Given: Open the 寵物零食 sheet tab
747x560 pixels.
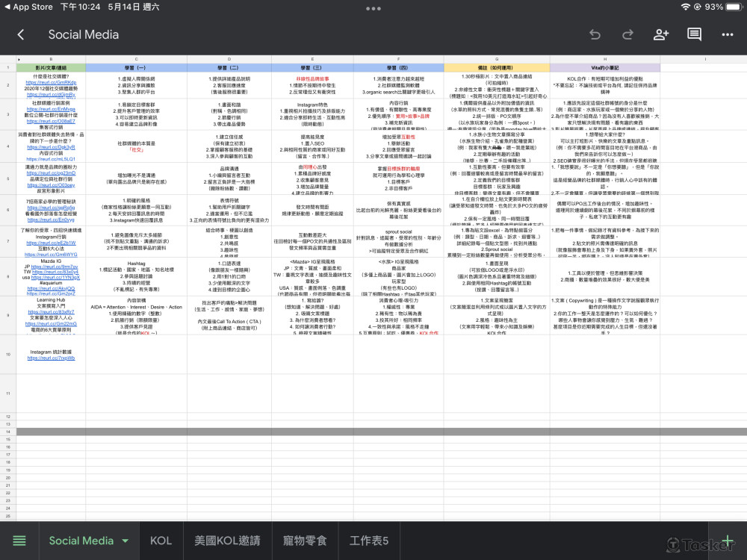Looking at the screenshot, I should 305,541.
